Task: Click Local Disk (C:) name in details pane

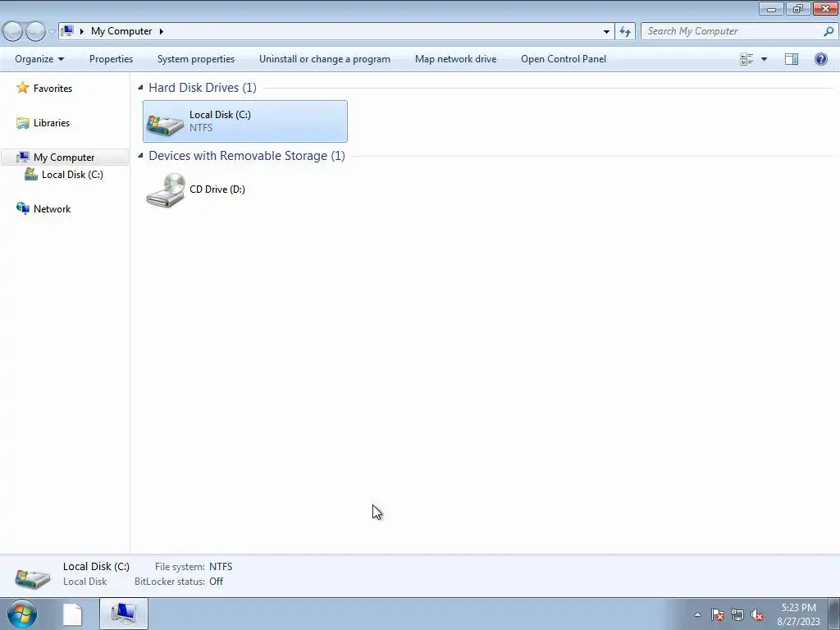Action: (x=97, y=566)
